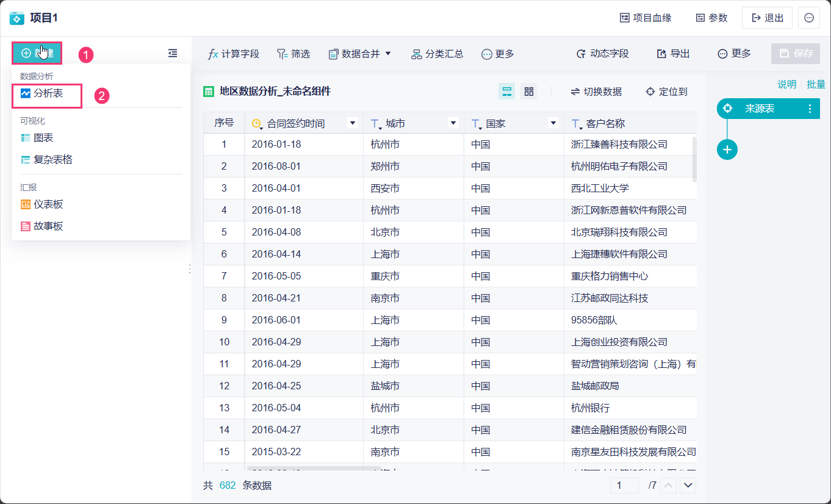The width and height of the screenshot is (831, 504).
Task: Go to the next page arrow
Action: pyautogui.click(x=688, y=485)
